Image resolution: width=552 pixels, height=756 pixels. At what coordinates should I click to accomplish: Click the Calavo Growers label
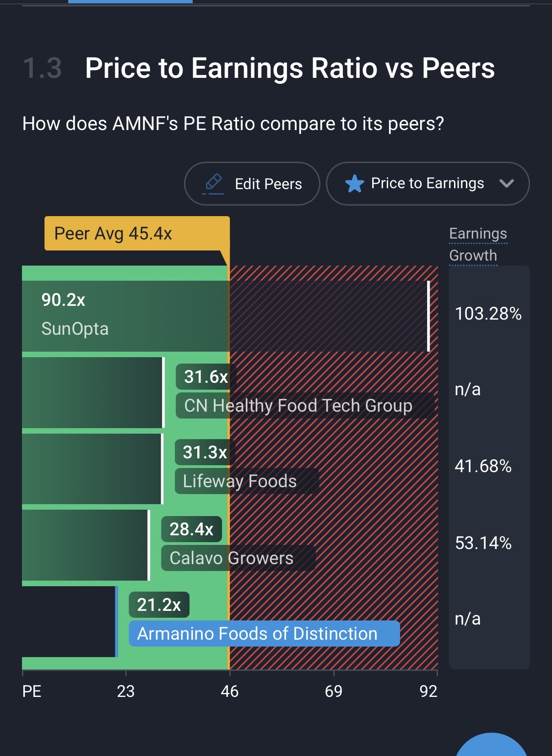(x=232, y=558)
